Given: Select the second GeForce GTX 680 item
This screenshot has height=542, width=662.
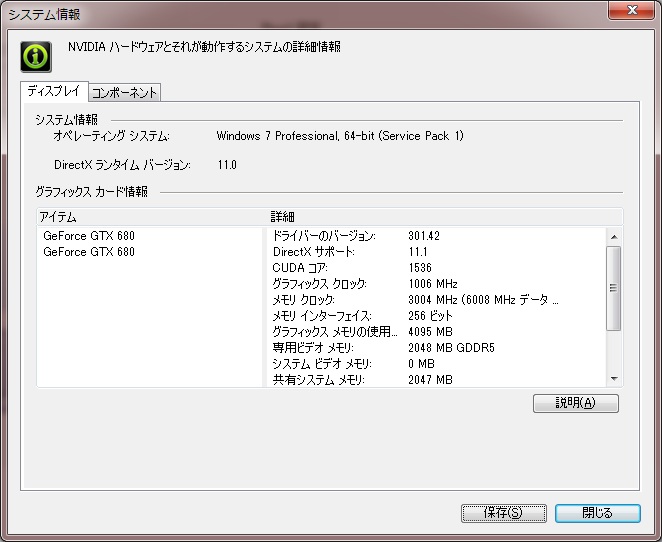Looking at the screenshot, I should 89,252.
